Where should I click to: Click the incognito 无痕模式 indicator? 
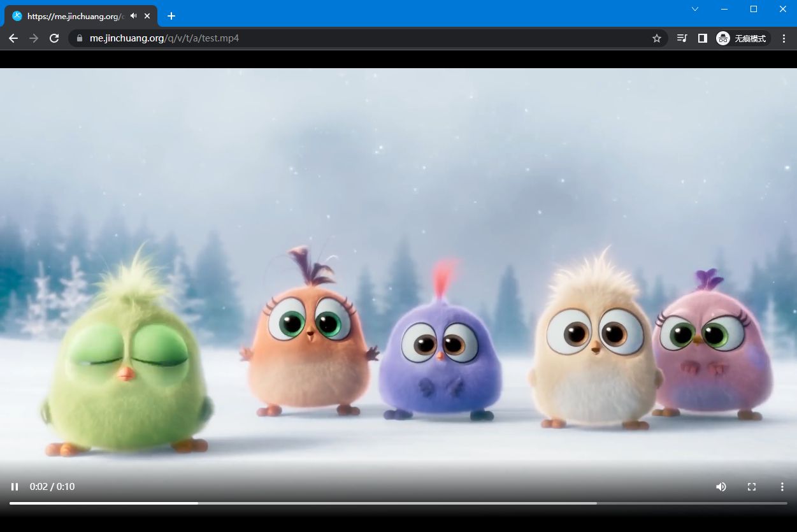pyautogui.click(x=743, y=38)
